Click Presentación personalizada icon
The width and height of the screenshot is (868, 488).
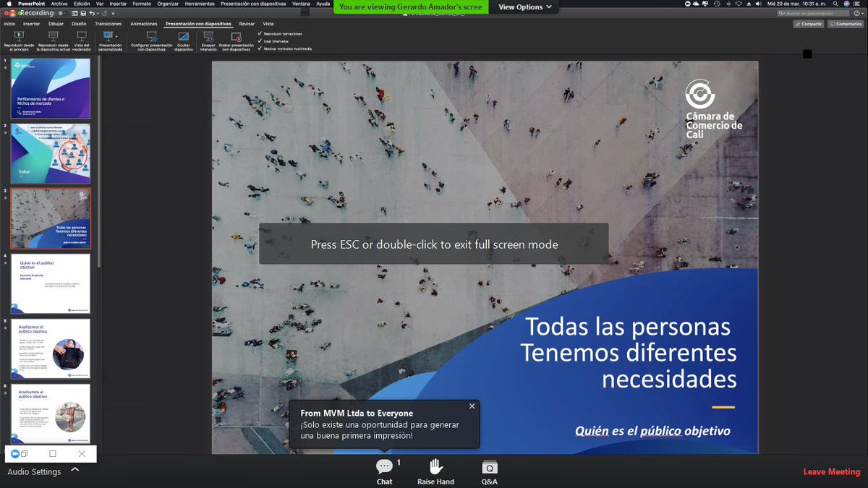pos(108,36)
